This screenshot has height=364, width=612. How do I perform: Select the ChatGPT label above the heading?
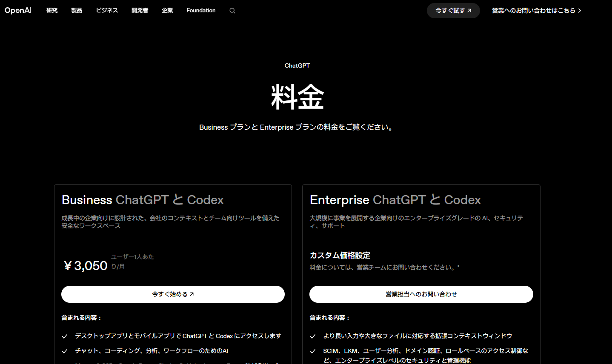point(297,65)
